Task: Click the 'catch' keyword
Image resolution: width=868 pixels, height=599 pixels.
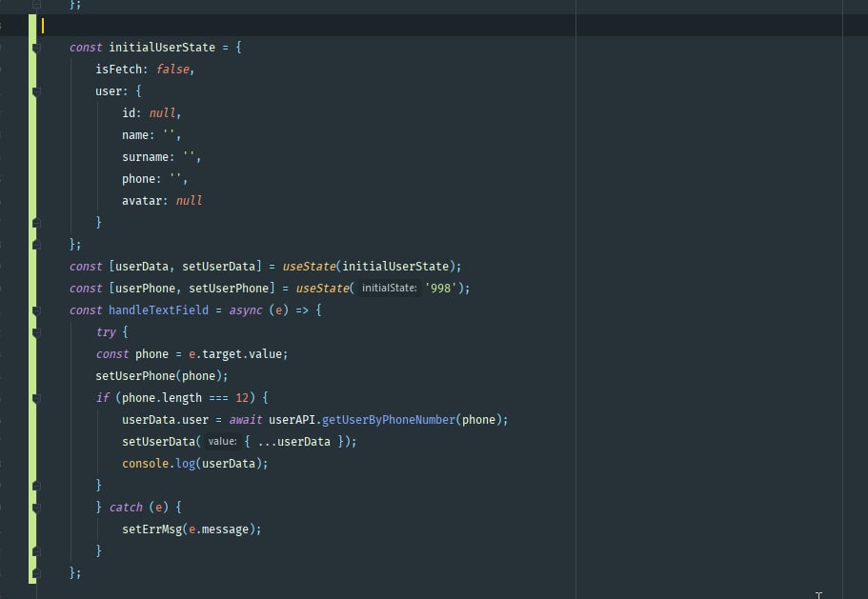Action: tap(126, 508)
